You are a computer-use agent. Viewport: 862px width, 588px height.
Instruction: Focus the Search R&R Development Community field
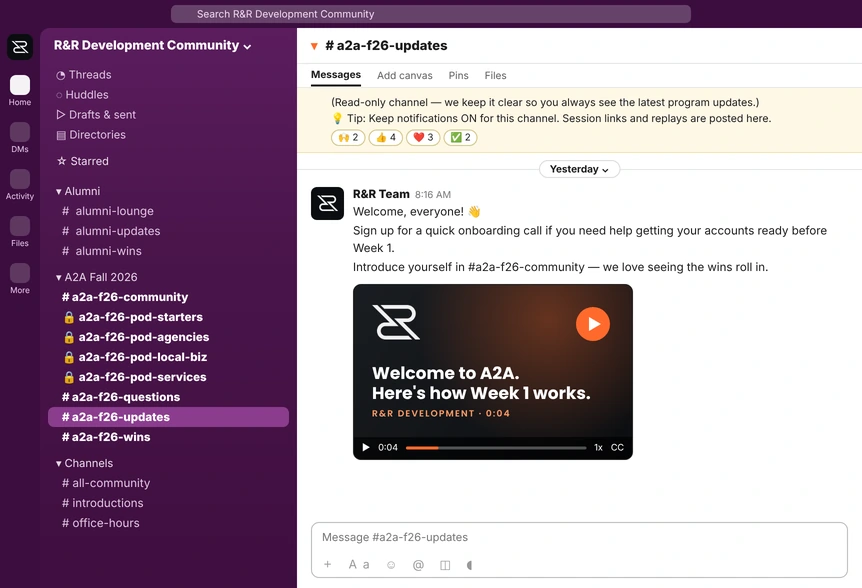click(430, 14)
